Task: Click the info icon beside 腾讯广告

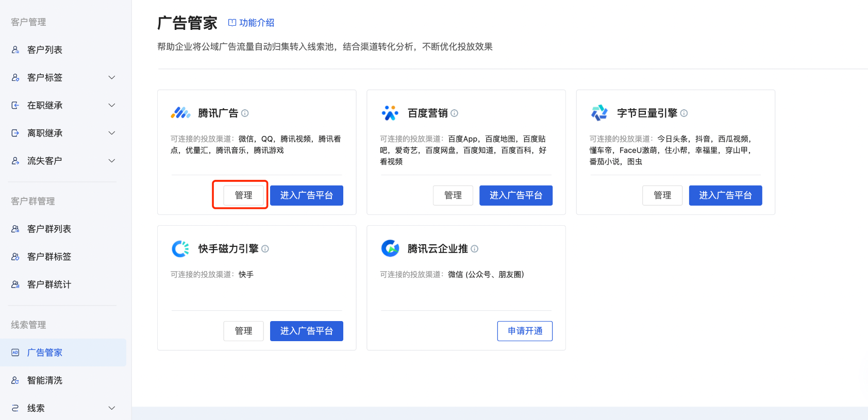Action: click(x=245, y=113)
